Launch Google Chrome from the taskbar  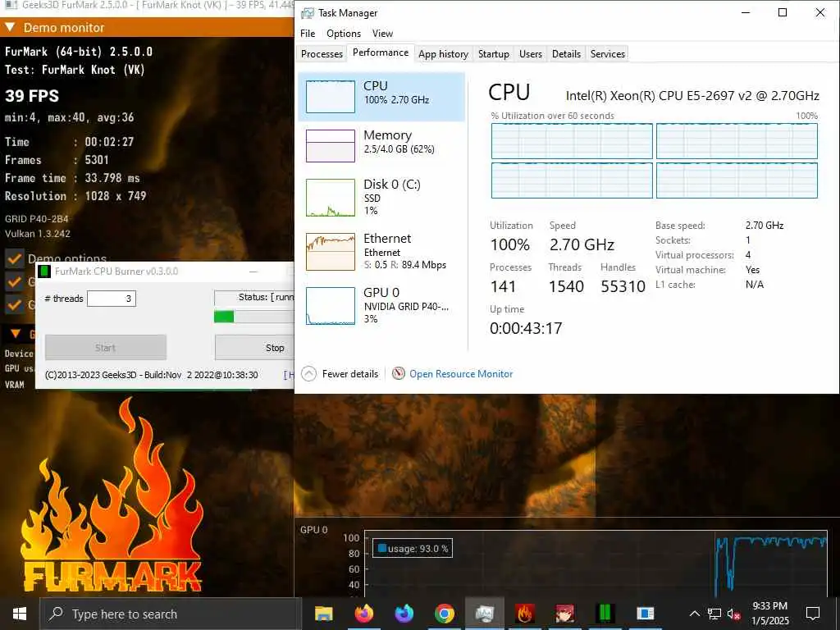(444, 614)
